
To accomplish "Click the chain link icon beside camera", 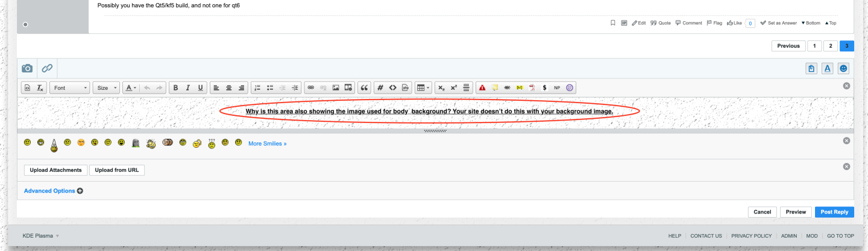I will [x=47, y=68].
